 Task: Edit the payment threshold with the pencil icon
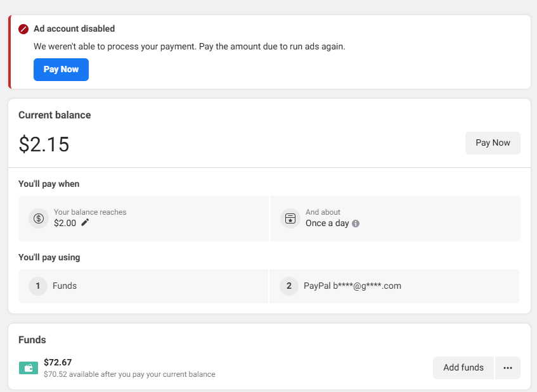tap(86, 222)
